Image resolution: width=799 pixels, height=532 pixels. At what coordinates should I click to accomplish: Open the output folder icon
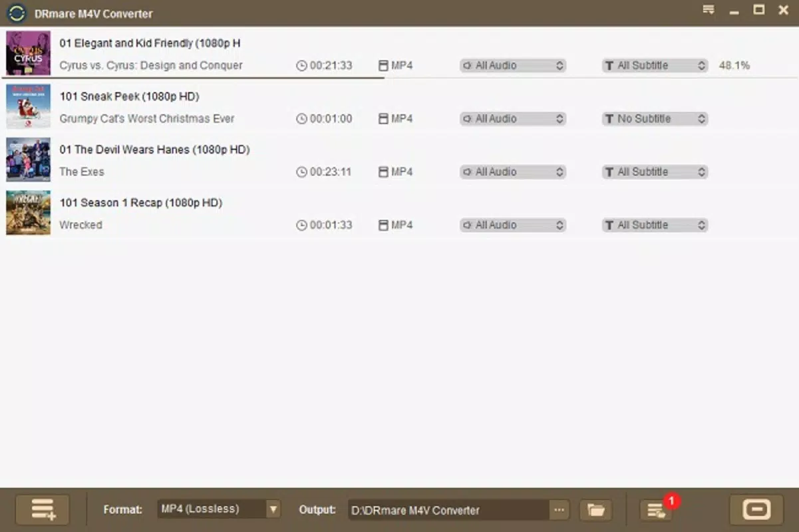pos(596,510)
